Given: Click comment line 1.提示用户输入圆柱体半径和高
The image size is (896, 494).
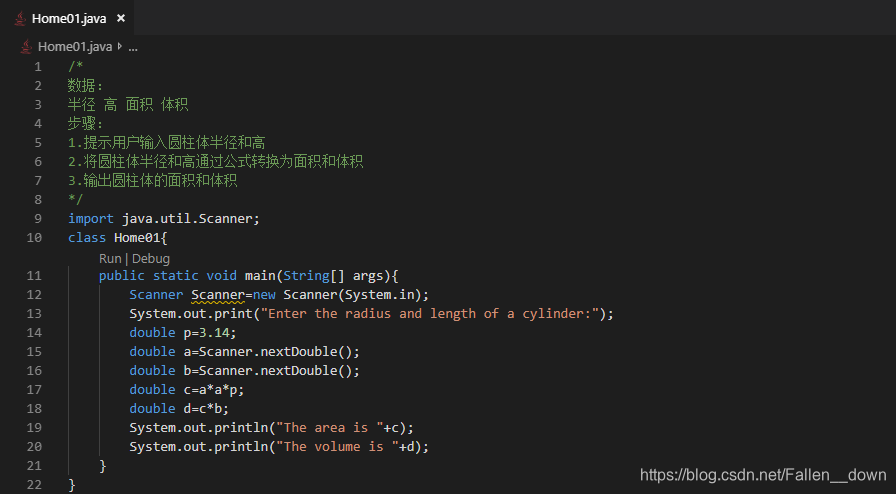Looking at the screenshot, I should (x=166, y=142).
